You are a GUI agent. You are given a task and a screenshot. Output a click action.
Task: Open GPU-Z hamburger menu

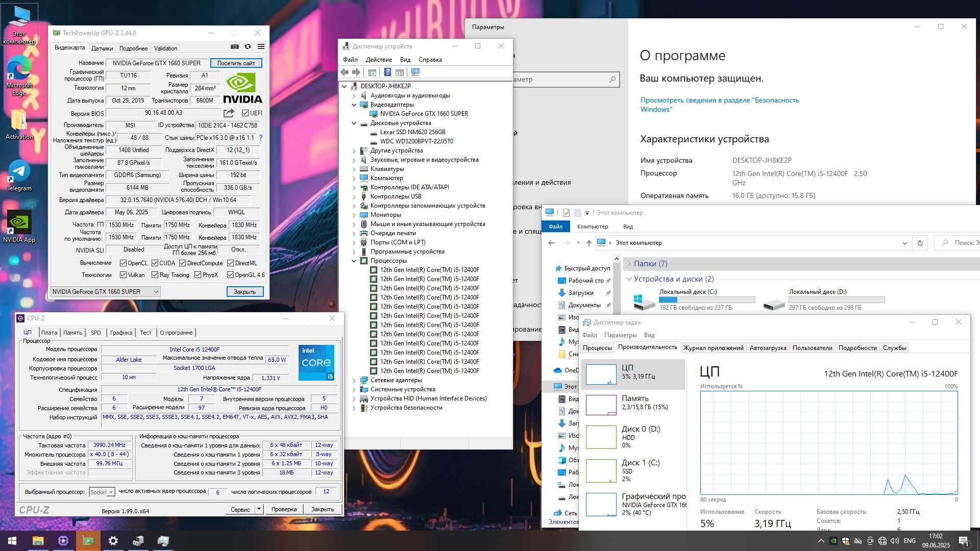pyautogui.click(x=261, y=46)
